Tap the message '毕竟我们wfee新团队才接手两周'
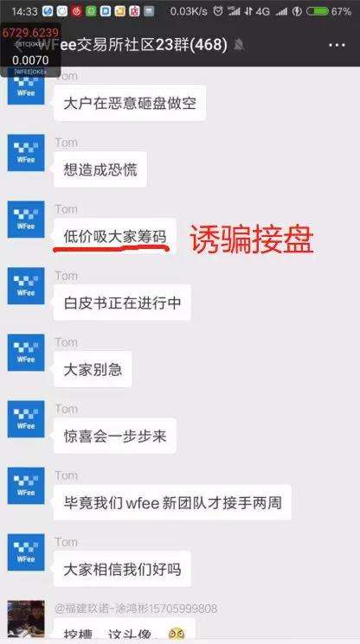The height and width of the screenshot is (644, 360). (x=172, y=502)
